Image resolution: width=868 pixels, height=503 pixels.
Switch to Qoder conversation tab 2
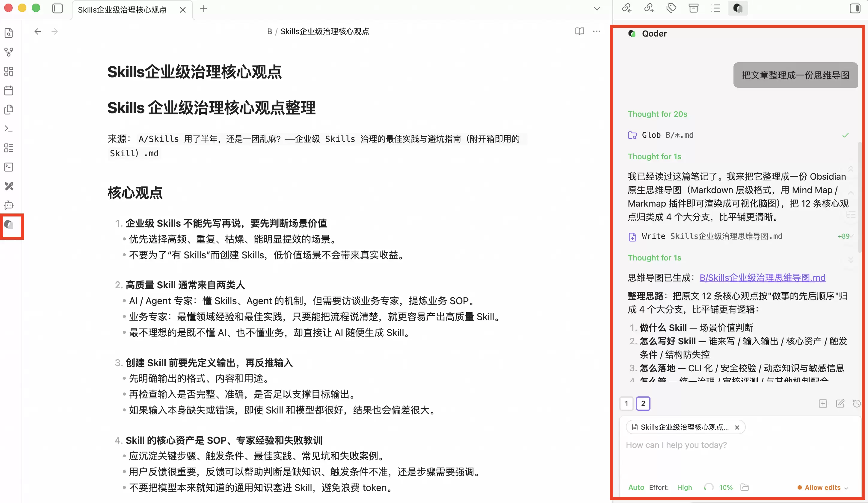pos(643,404)
